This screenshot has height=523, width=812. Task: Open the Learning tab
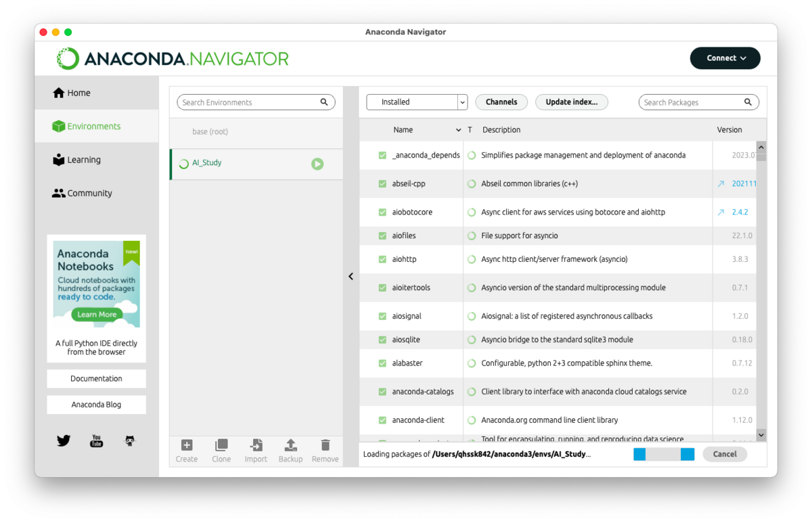click(97, 160)
